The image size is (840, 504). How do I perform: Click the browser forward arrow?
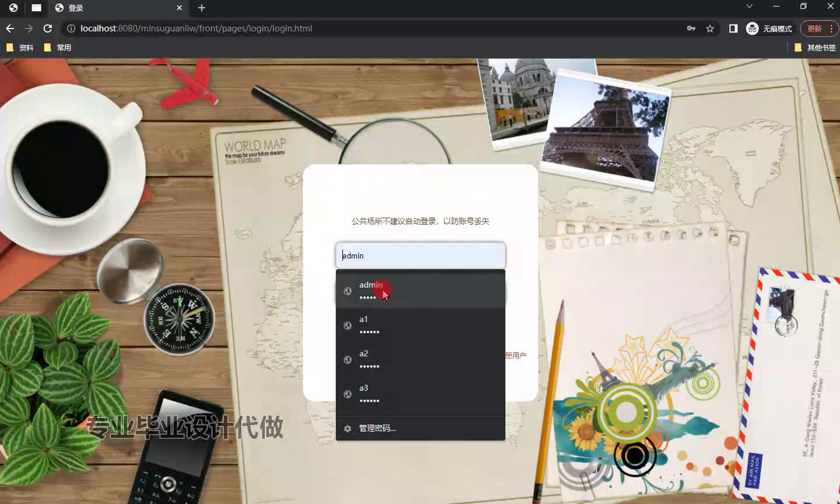(x=29, y=28)
